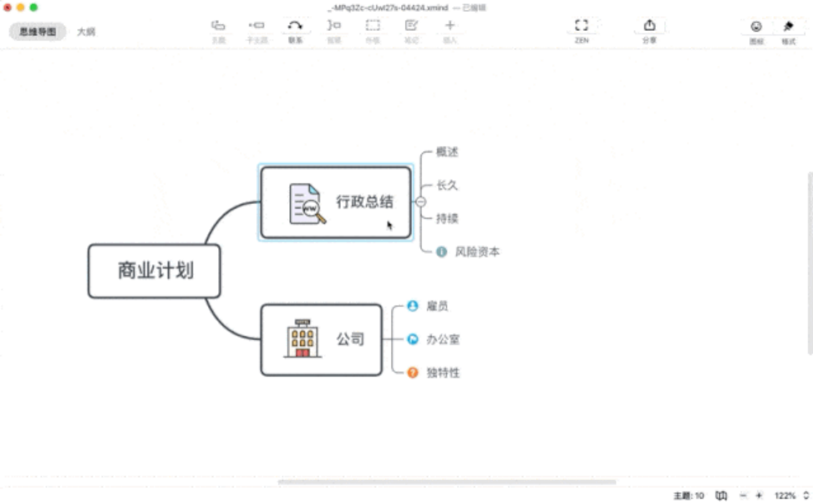Switch to the 大纲 (Outline) tab
Screen dimensions: 813x504
click(86, 31)
